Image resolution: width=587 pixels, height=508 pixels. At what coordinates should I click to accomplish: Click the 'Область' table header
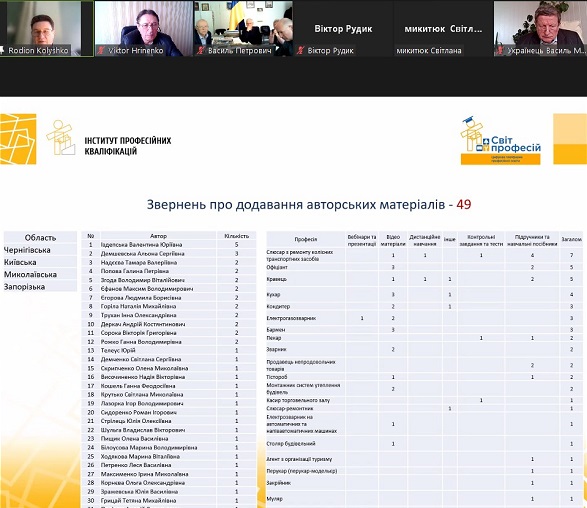point(40,237)
